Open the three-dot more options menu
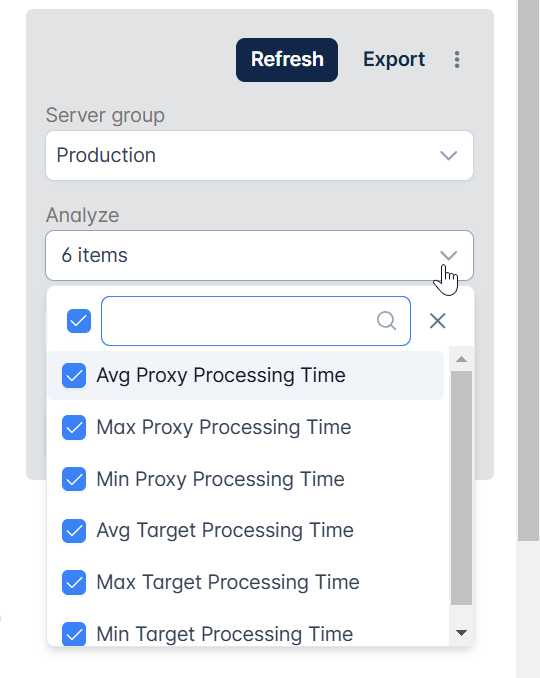Image resolution: width=540 pixels, height=678 pixels. [x=457, y=60]
